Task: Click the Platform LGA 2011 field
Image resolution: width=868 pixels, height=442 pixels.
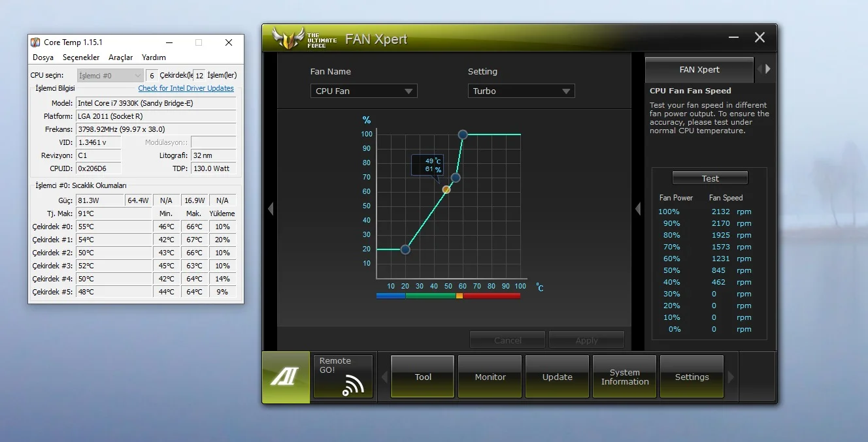Action: [x=156, y=116]
